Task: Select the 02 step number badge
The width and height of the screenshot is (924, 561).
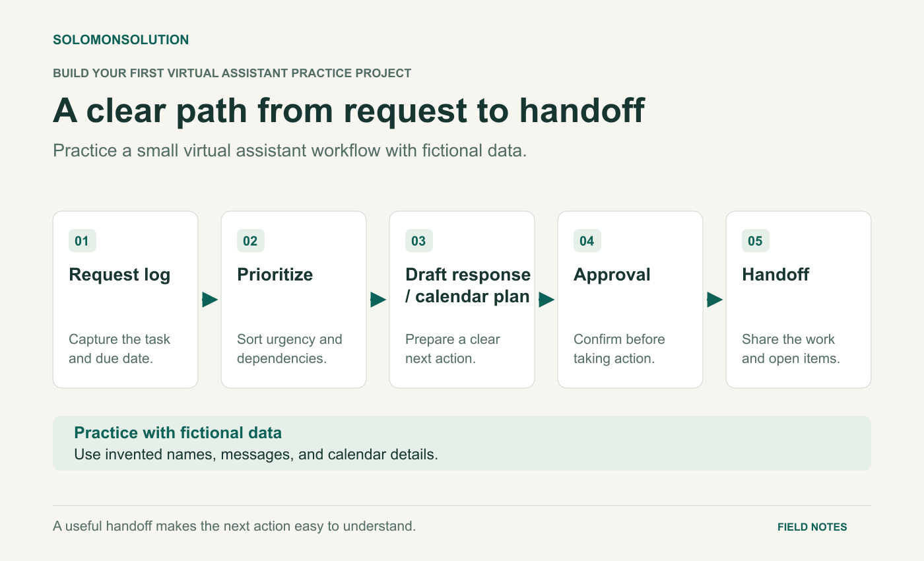Action: tap(251, 241)
